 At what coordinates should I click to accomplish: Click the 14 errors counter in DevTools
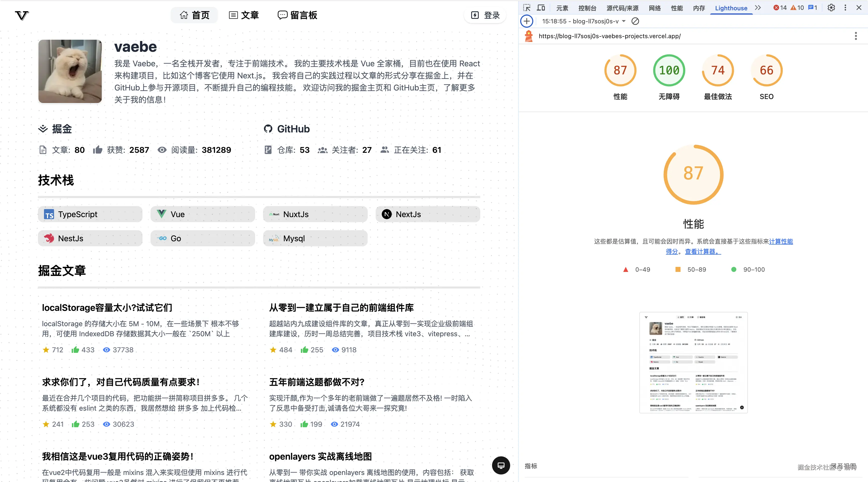(x=780, y=8)
